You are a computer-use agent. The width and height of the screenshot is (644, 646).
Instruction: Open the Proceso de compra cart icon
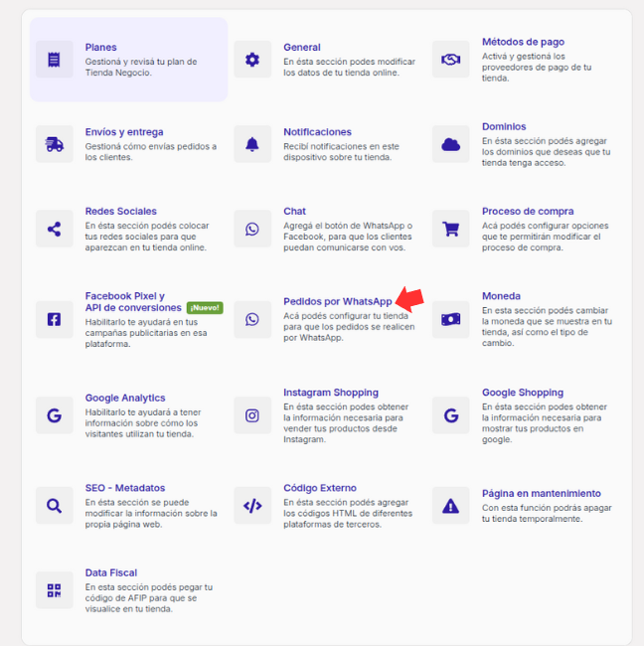coord(451,229)
